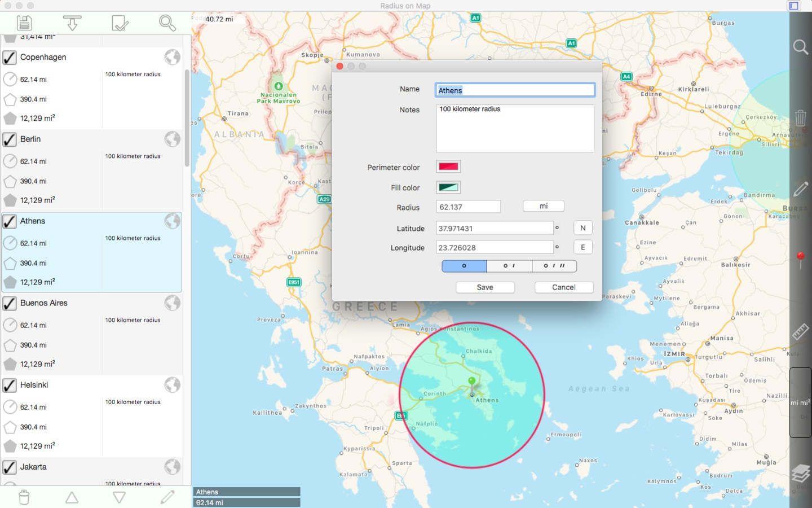812x508 pixels.
Task: Uncheck the Helsinki checkbox
Action: click(10, 385)
